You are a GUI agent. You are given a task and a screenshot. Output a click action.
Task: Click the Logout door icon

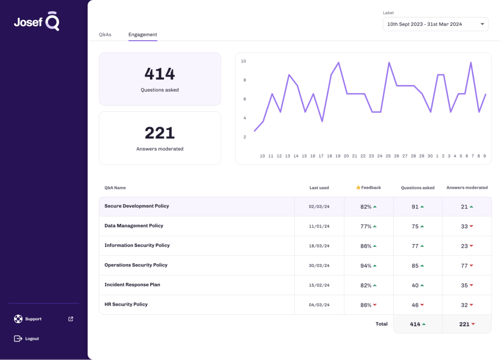point(18,339)
